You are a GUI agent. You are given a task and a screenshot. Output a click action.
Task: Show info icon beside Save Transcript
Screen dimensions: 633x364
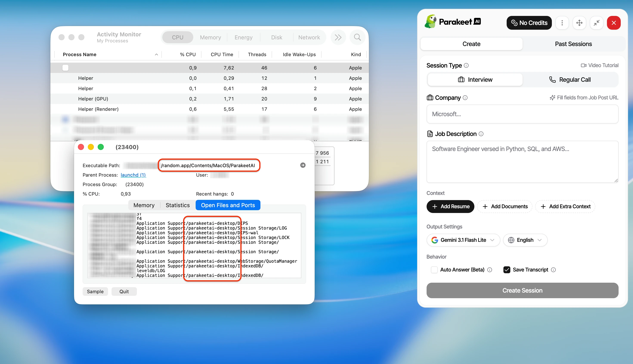click(553, 270)
